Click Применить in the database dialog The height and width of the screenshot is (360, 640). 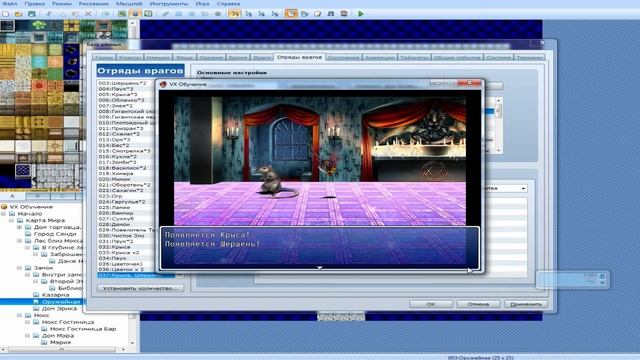[526, 304]
